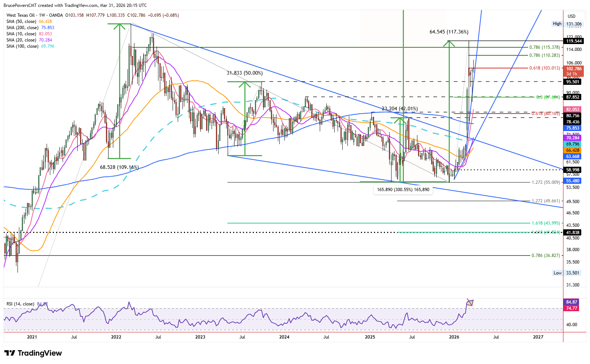Click the Low 33.501 price label

pos(566,273)
